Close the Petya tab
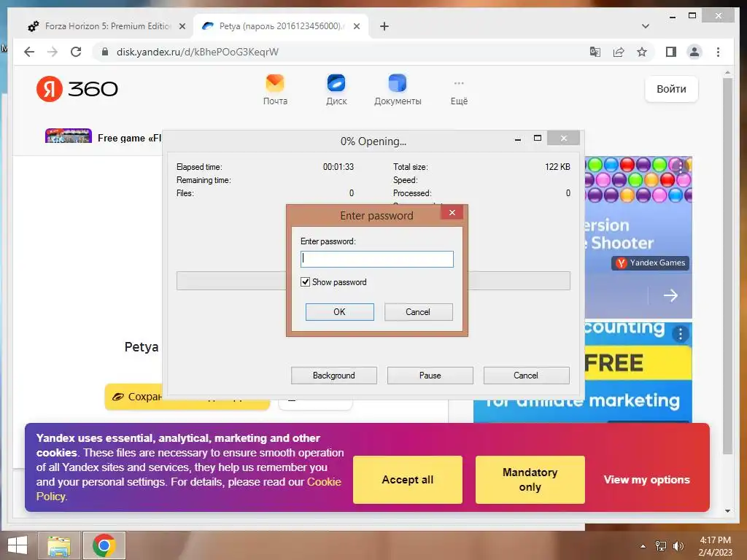747x560 pixels. click(356, 26)
